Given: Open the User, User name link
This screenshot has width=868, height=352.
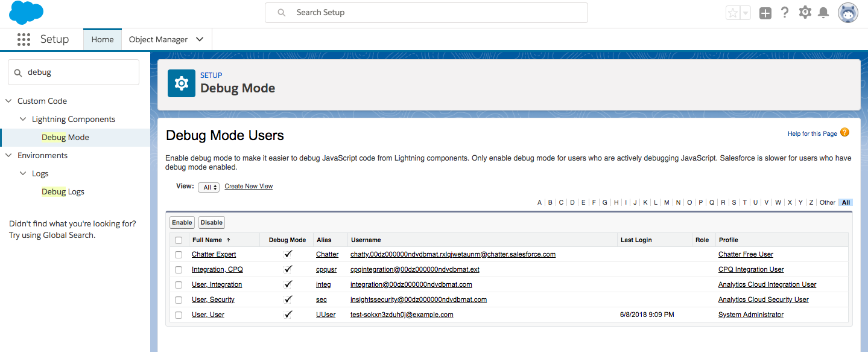Looking at the screenshot, I should point(208,315).
